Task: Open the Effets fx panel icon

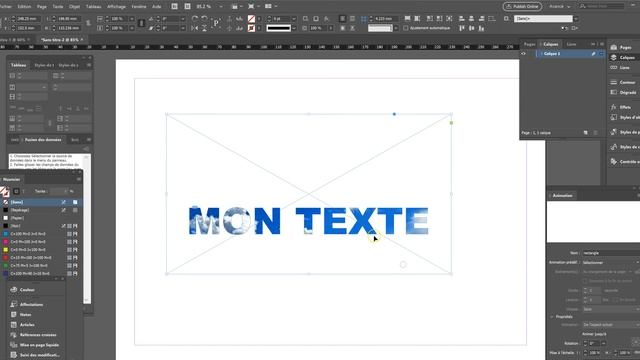Action: [x=613, y=107]
